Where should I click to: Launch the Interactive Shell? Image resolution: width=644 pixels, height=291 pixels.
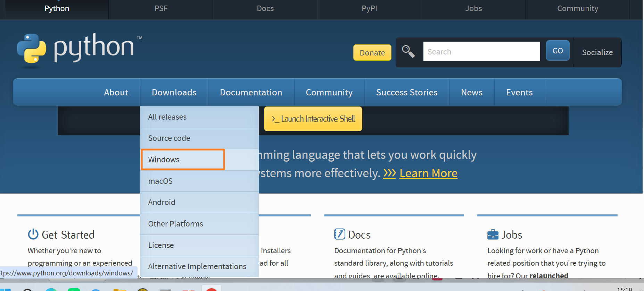coord(313,119)
